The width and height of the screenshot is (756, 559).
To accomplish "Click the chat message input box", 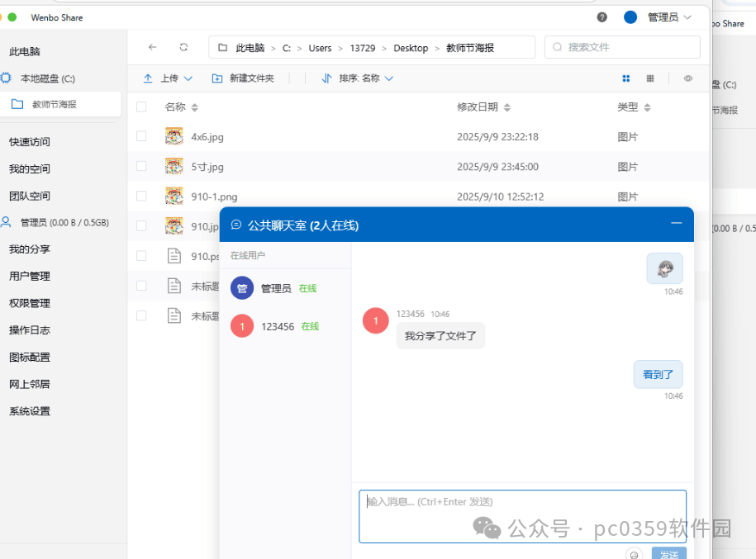I will tap(522, 517).
